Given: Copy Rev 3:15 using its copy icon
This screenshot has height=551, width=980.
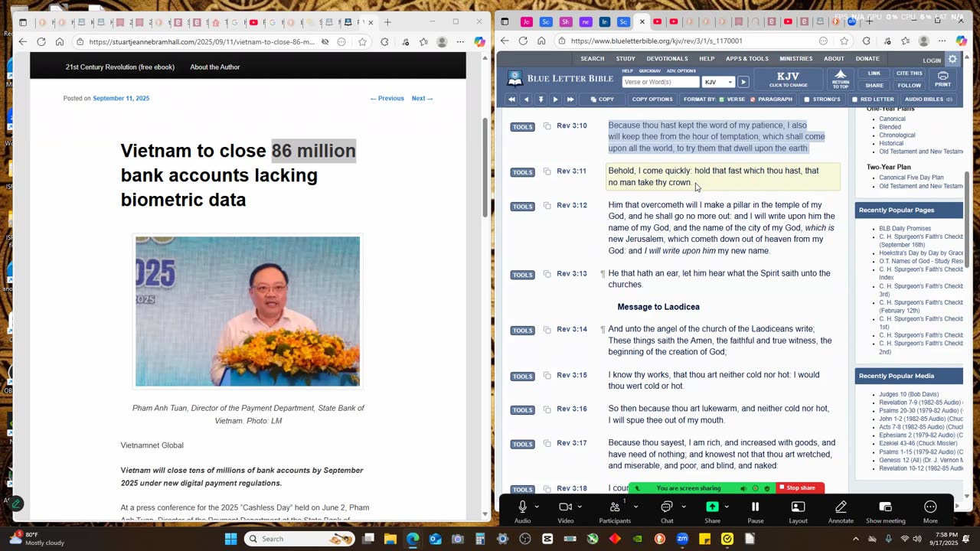Looking at the screenshot, I should pos(547,375).
